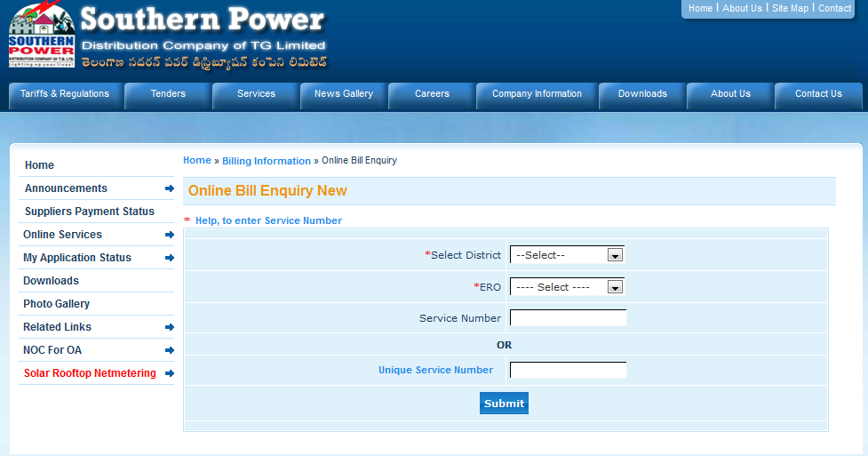Screen dimensions: 868x456
Task: Open the Contact link in header
Action: (x=834, y=8)
